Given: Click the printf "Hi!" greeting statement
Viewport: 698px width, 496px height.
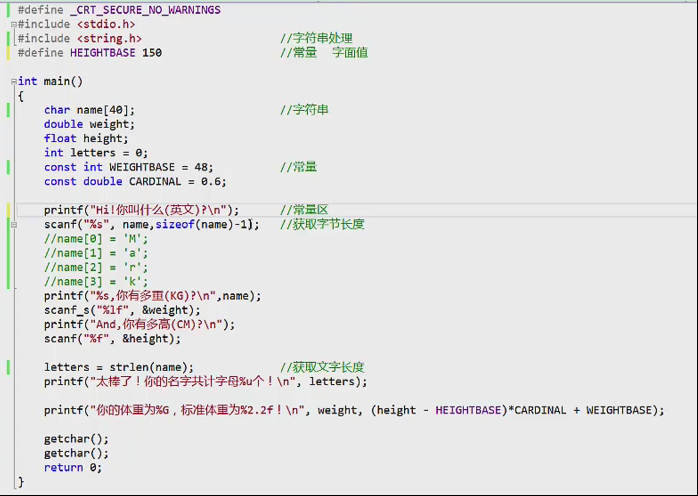Looking at the screenshot, I should pyautogui.click(x=141, y=210).
